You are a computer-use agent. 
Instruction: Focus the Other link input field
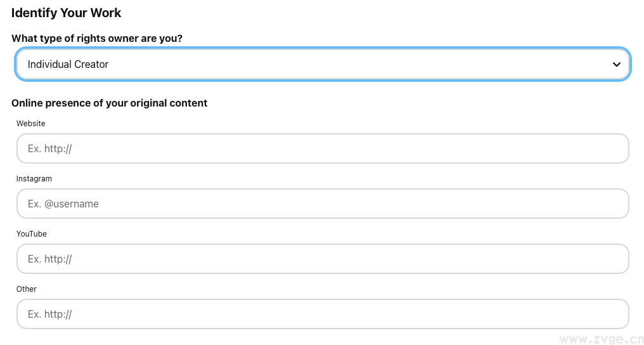coord(322,314)
